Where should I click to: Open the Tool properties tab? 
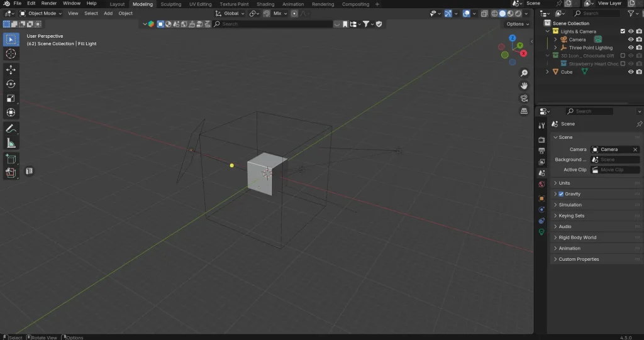(x=541, y=126)
